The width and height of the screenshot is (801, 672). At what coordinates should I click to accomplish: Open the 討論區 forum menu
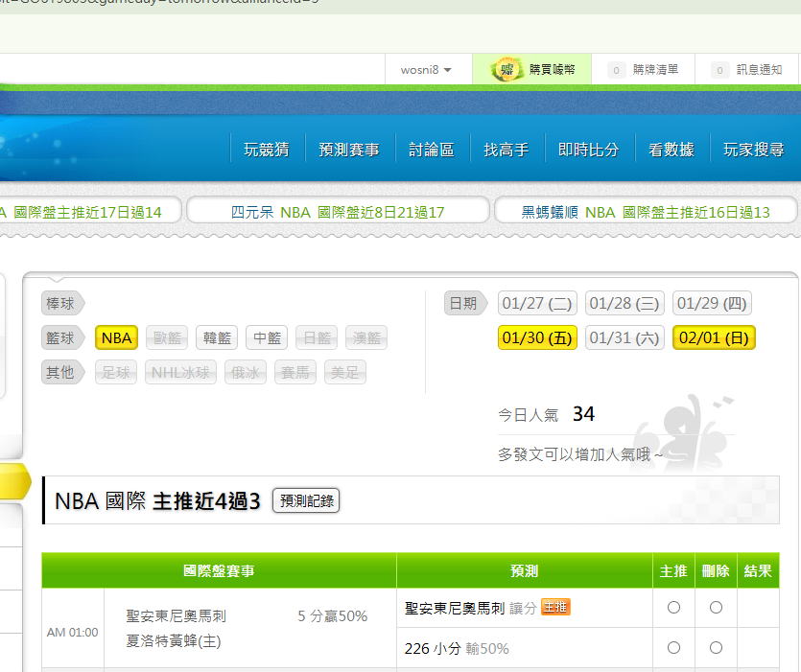[431, 150]
